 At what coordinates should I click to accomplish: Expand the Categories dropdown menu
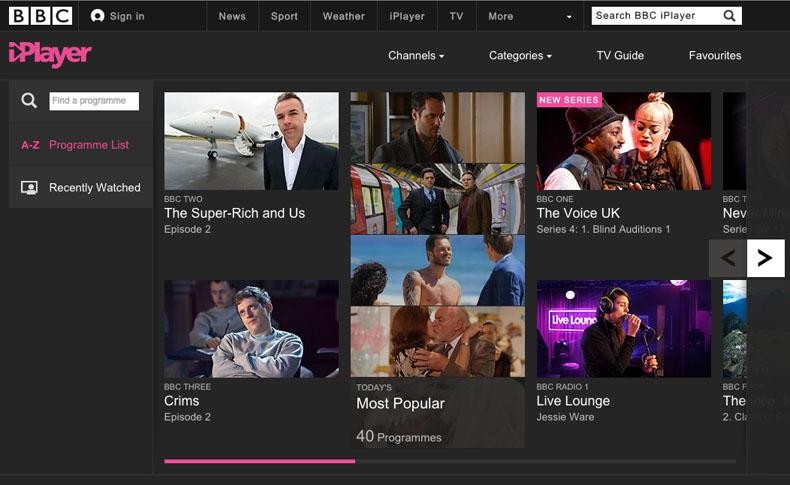pos(520,56)
